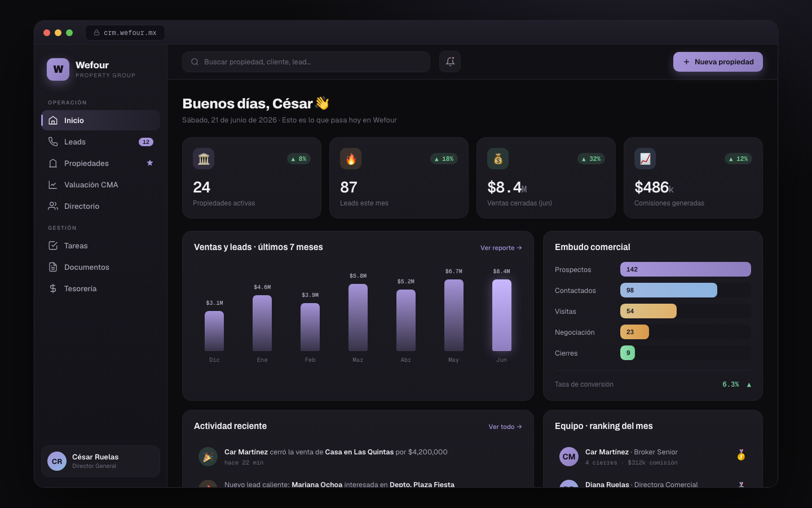Screen dimensions: 812x508
Task: Open the Inicio section
Action: (x=100, y=120)
